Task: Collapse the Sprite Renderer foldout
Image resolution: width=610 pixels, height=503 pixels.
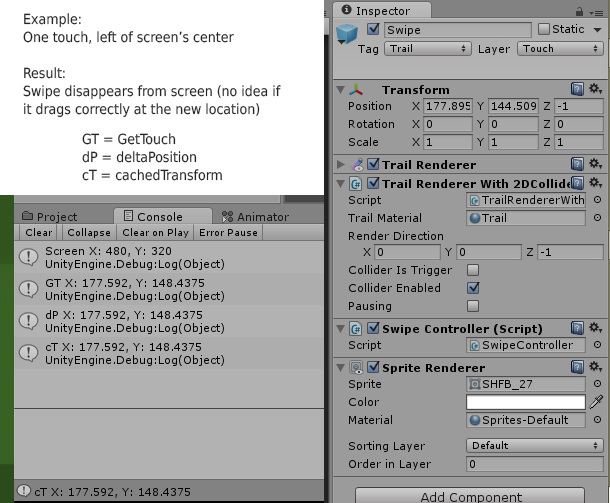Action: pos(340,368)
